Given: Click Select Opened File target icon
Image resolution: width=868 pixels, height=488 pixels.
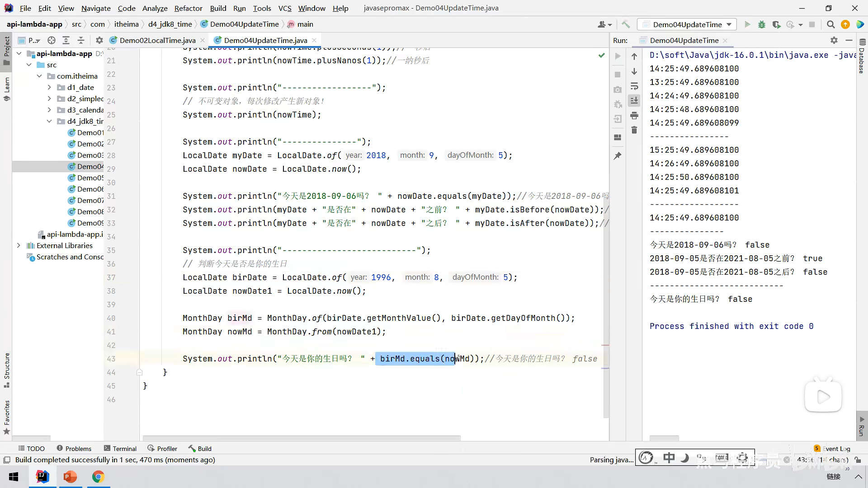Looking at the screenshot, I should click(52, 40).
